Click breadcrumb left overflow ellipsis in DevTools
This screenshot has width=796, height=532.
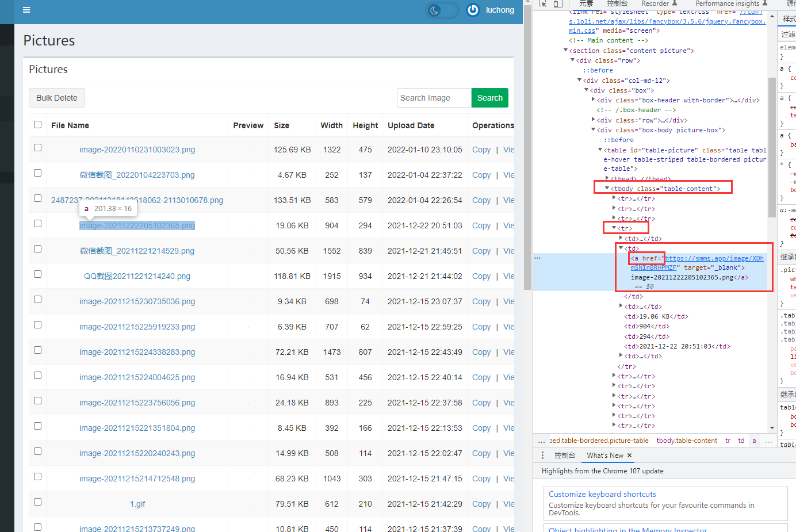541,441
